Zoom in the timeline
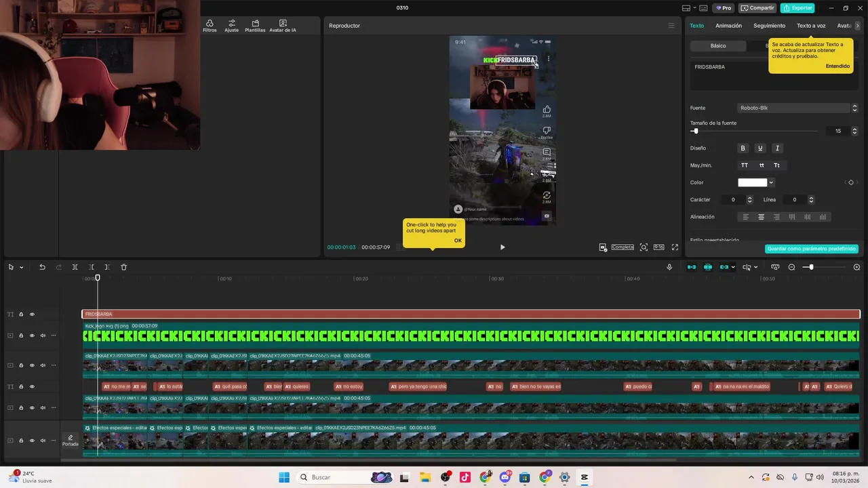The width and height of the screenshot is (868, 488). click(x=856, y=267)
